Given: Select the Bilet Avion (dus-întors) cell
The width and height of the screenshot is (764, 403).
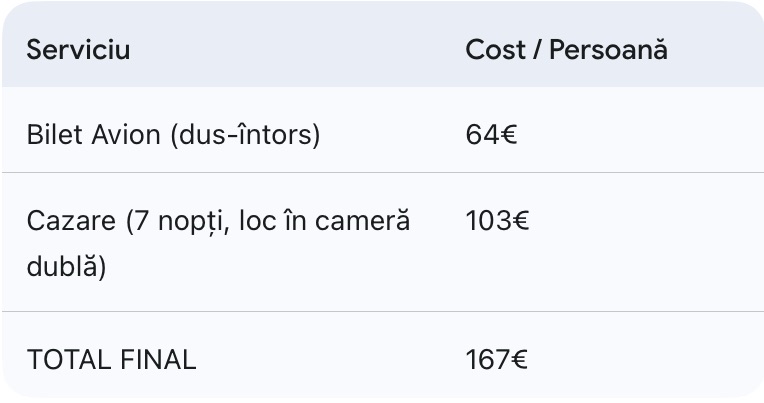Looking at the screenshot, I should pyautogui.click(x=173, y=134).
